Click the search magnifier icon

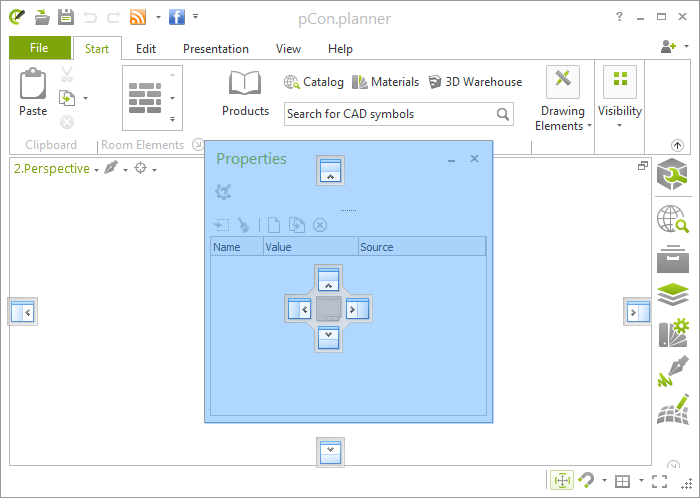503,114
